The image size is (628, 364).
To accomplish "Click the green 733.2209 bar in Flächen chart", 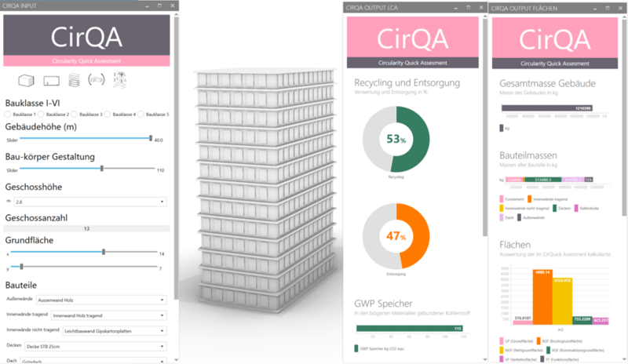I will coord(582,320).
